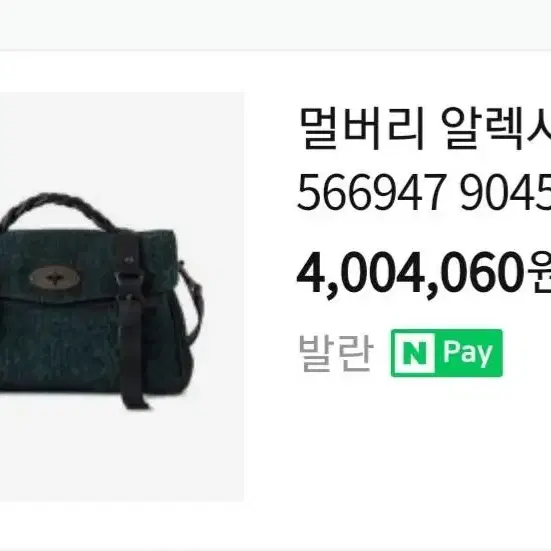Viewport: 551px width, 551px height.
Task: Click the green N Pay badge
Action: coord(447,353)
